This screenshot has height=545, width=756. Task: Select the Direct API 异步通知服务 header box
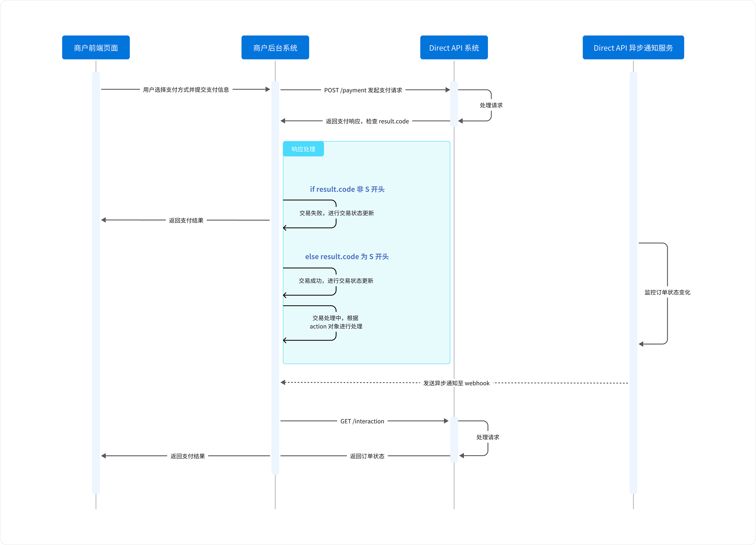point(633,48)
